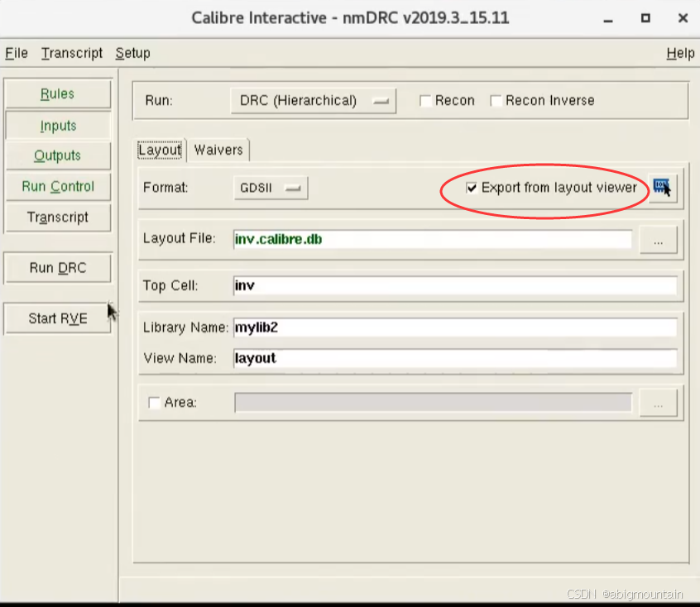Switch to the Waivers tab
Screen dimensions: 700x607
click(x=218, y=150)
